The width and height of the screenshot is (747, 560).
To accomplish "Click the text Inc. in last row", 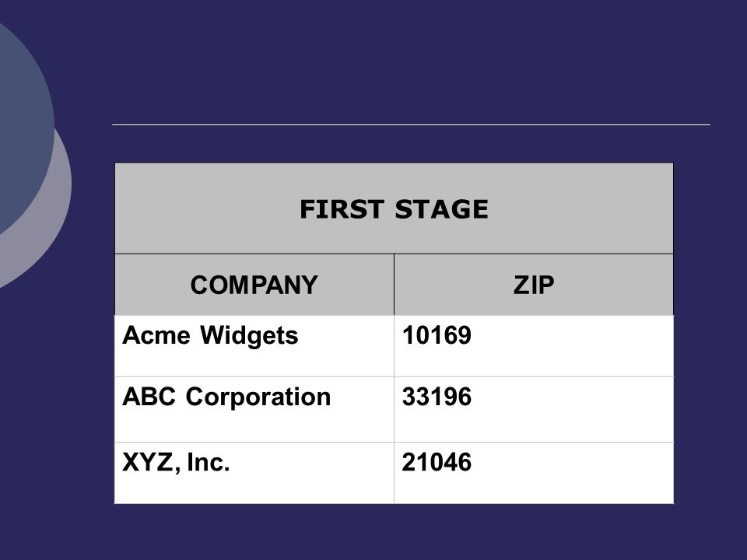I will (209, 462).
